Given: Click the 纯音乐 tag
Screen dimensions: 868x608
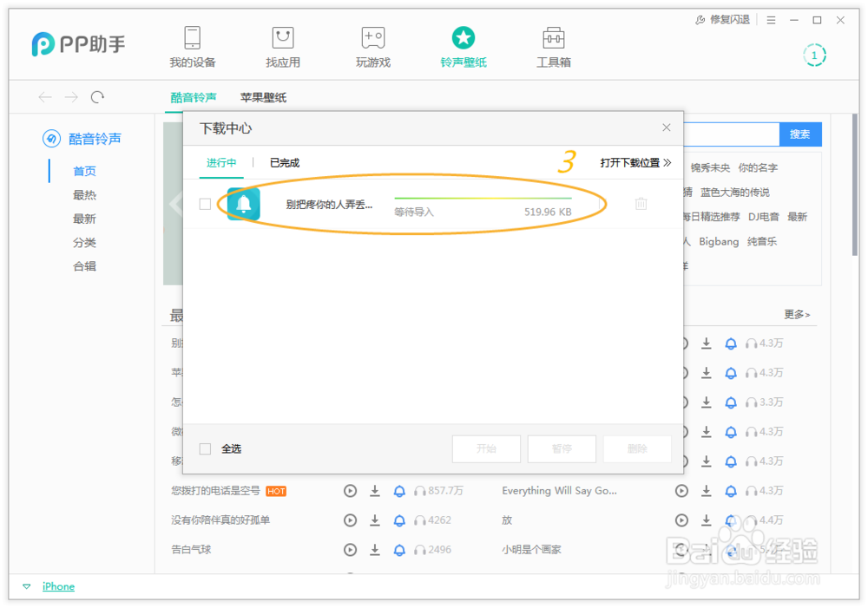Looking at the screenshot, I should pyautogui.click(x=762, y=241).
